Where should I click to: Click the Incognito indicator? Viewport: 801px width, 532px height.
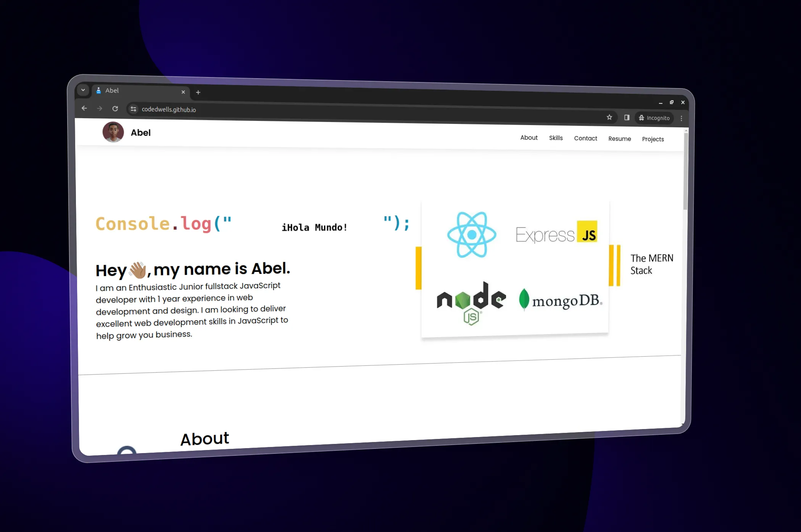(654, 118)
